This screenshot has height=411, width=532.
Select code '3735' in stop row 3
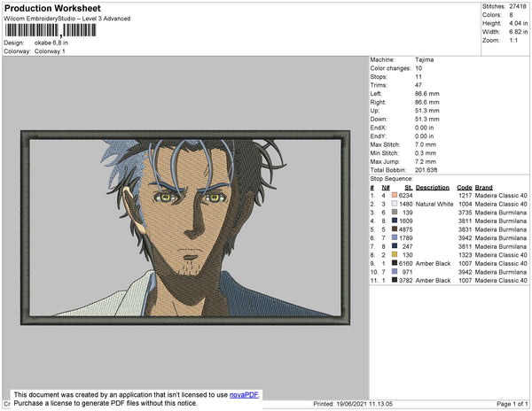coord(465,213)
